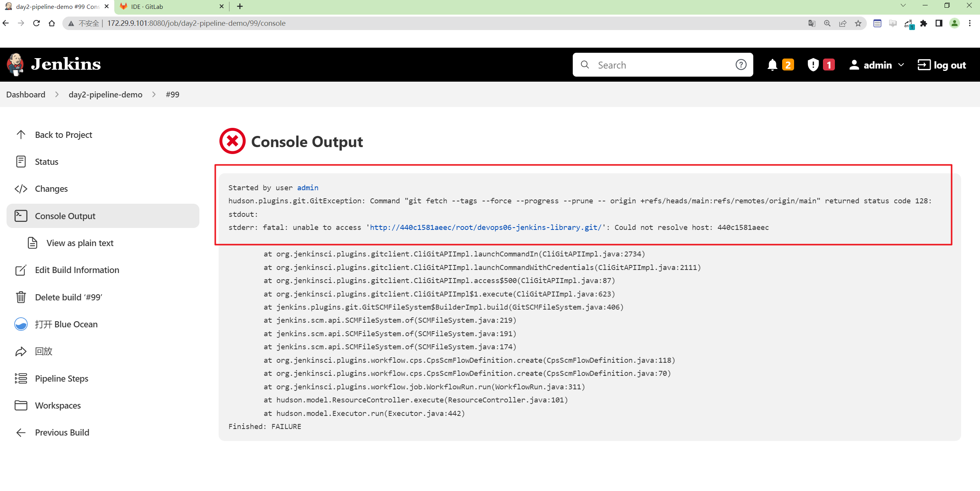980x491 pixels.
Task: Open a new browser tab
Action: pos(240,7)
